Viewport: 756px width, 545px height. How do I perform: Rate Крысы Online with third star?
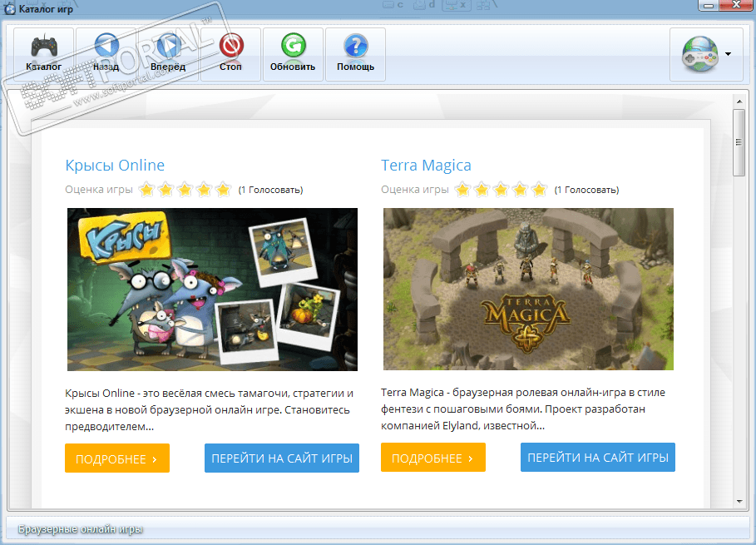click(x=185, y=190)
